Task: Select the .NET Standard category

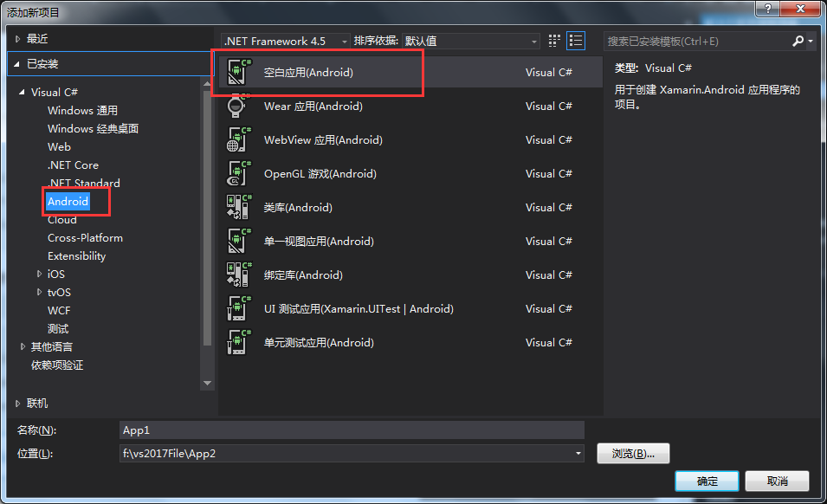Action: tap(84, 183)
